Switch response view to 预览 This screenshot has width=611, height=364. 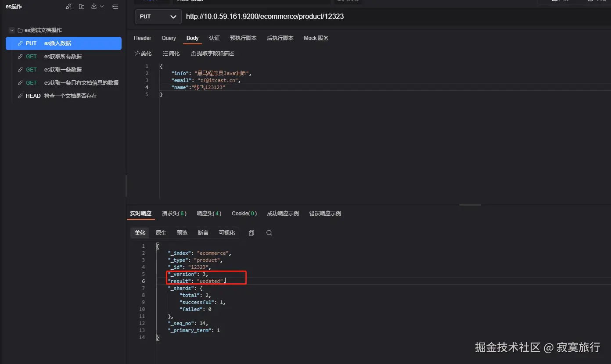(182, 233)
